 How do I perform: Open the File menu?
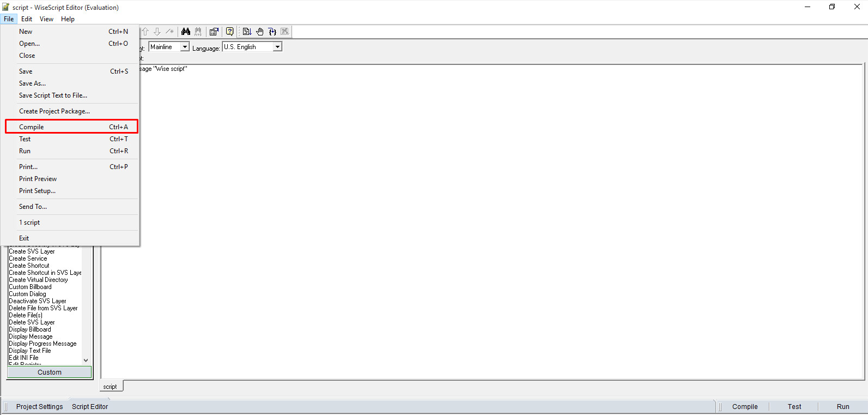coord(9,19)
